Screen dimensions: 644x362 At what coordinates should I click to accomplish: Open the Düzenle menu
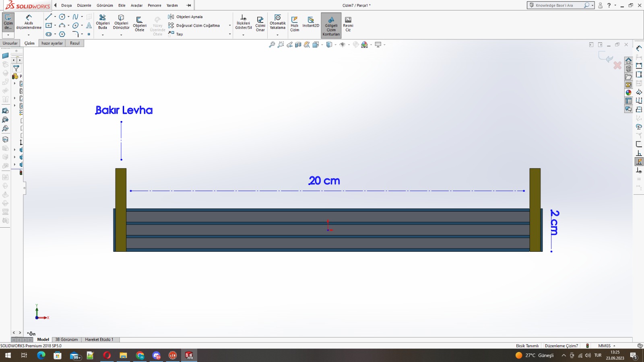[x=84, y=5]
